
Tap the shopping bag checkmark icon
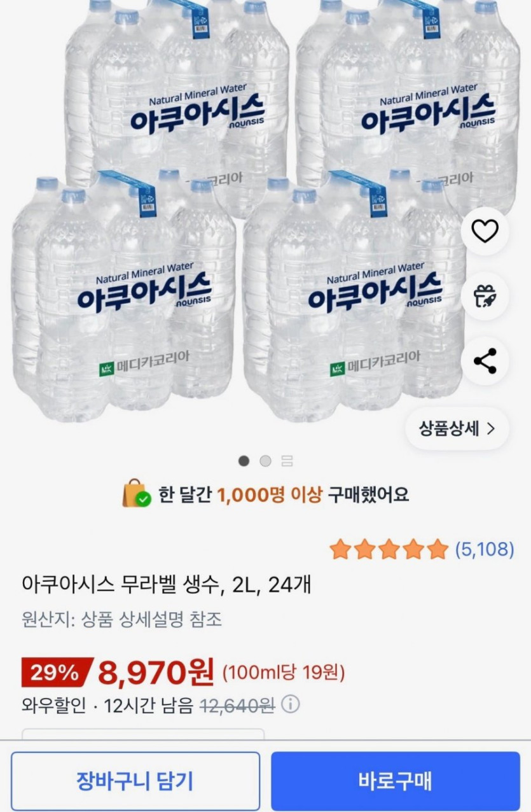coord(136,494)
